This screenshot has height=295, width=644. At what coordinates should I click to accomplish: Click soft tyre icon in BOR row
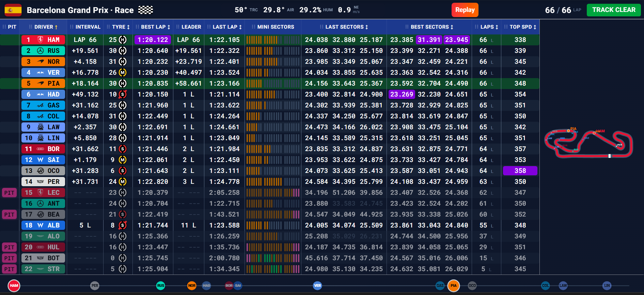(123, 149)
